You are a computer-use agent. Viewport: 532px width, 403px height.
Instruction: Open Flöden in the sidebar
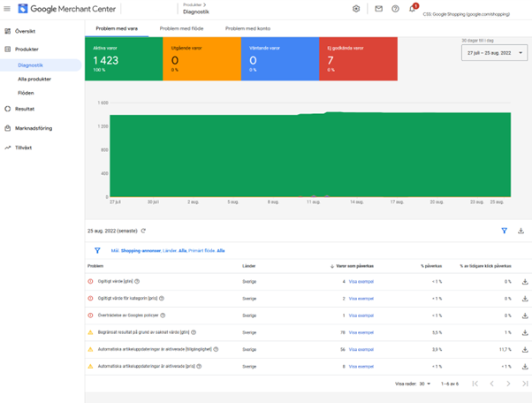tap(26, 93)
